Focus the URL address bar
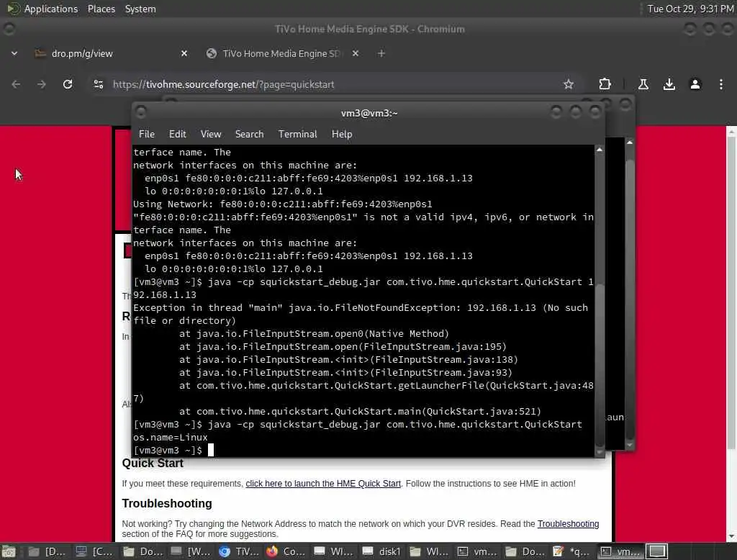Viewport: 737px width, 560px height. (329, 85)
